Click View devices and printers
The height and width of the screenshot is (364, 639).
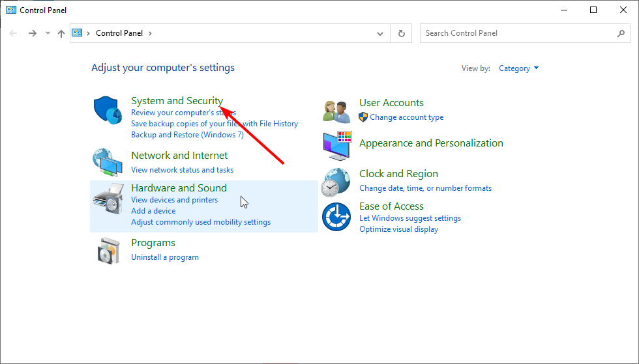175,200
